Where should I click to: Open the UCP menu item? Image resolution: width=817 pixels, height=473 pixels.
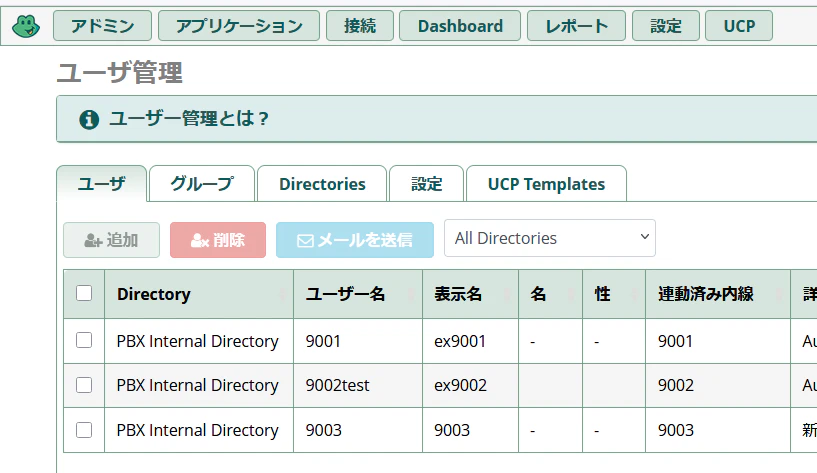tap(739, 26)
